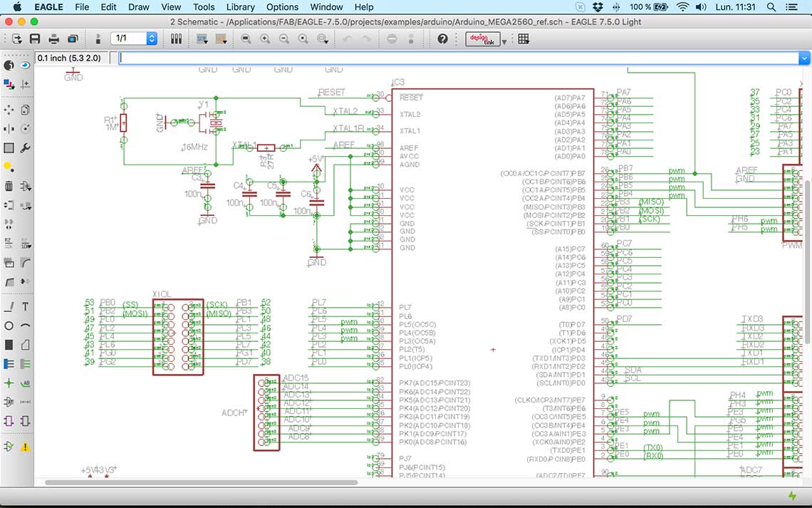
Task: Select the Text tool
Action: [25, 307]
